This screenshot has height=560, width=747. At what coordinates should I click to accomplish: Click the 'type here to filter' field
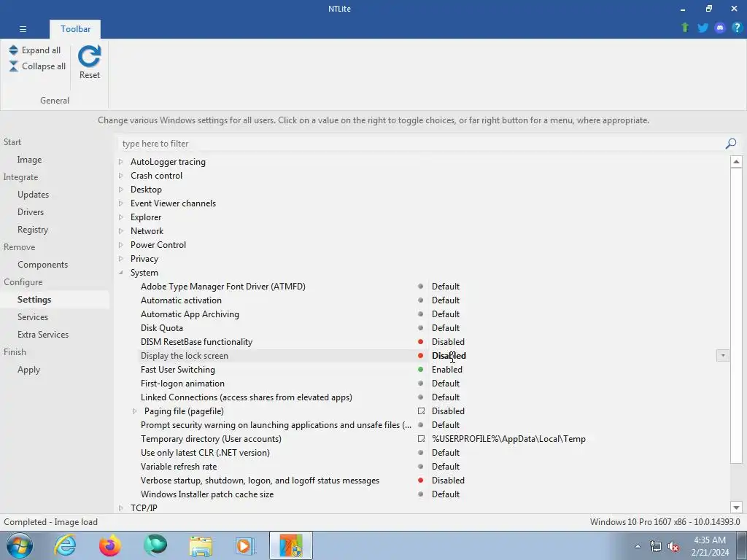[x=422, y=144]
